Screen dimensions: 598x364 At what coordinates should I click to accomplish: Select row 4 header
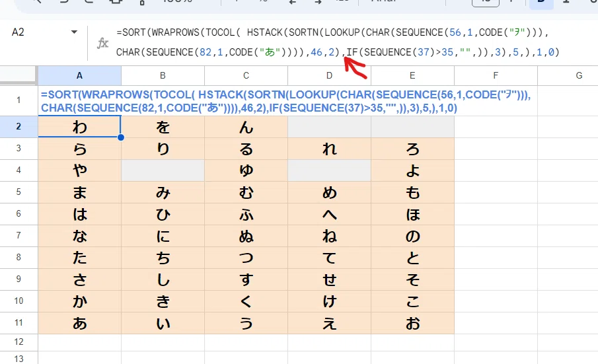(19, 170)
